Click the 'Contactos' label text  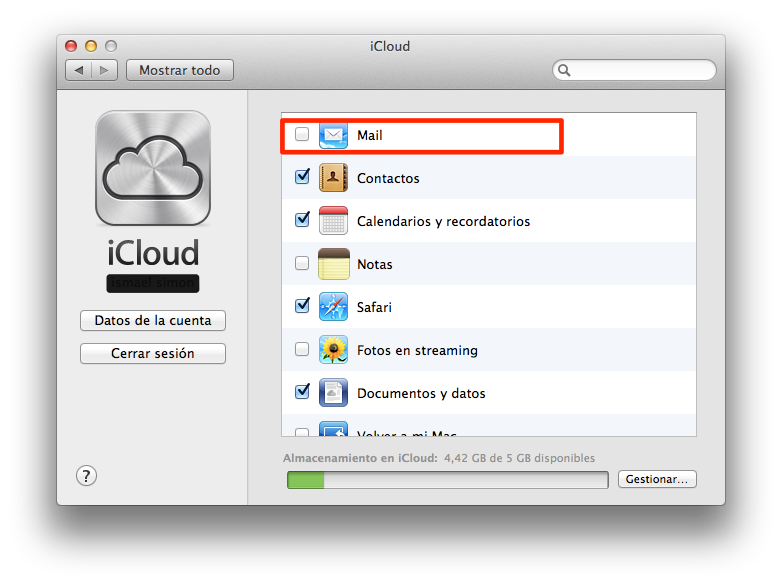[388, 178]
